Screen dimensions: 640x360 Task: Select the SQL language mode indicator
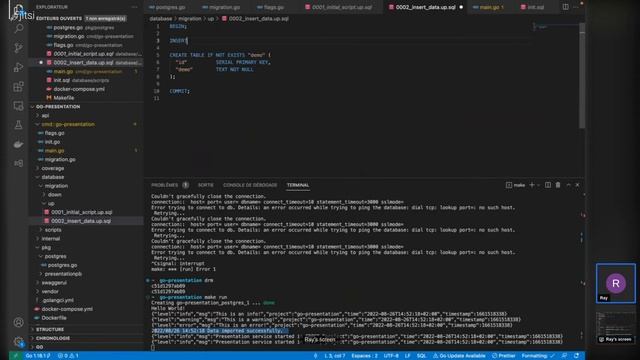(421, 356)
